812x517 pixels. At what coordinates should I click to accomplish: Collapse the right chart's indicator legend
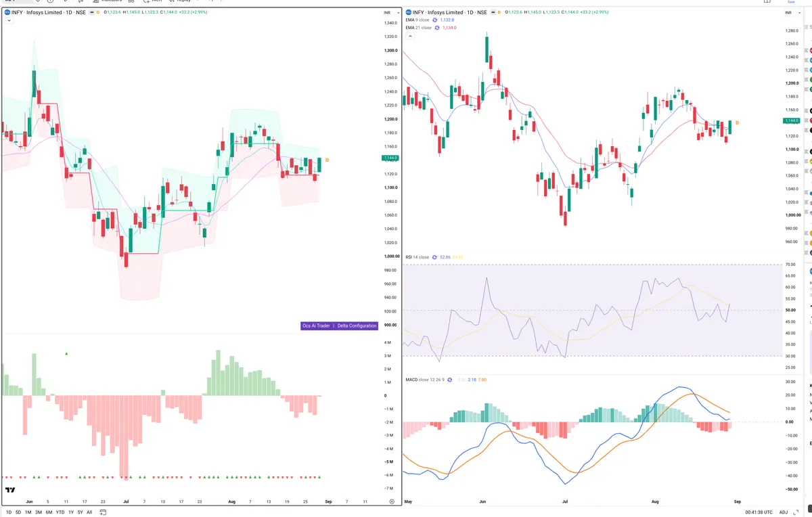(x=410, y=35)
